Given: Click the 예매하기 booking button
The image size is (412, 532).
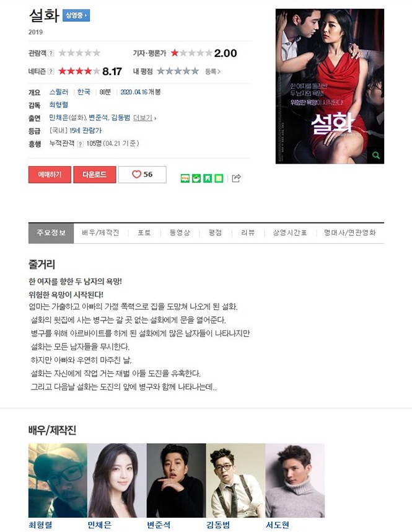Looking at the screenshot, I should pyautogui.click(x=50, y=174).
